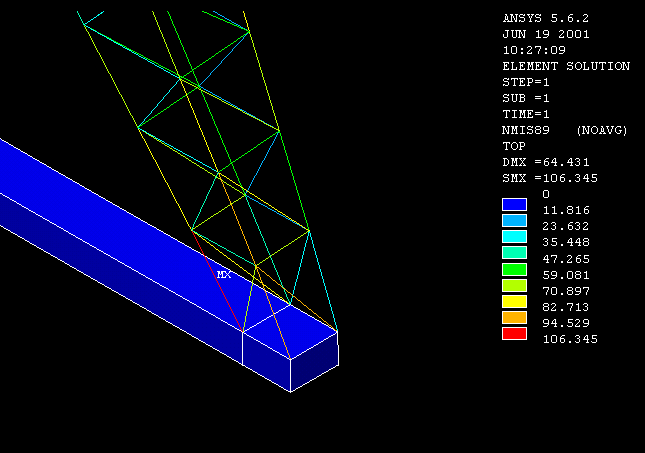Click the MX maximum marker label
Image resolution: width=645 pixels, height=453 pixels.
point(224,274)
